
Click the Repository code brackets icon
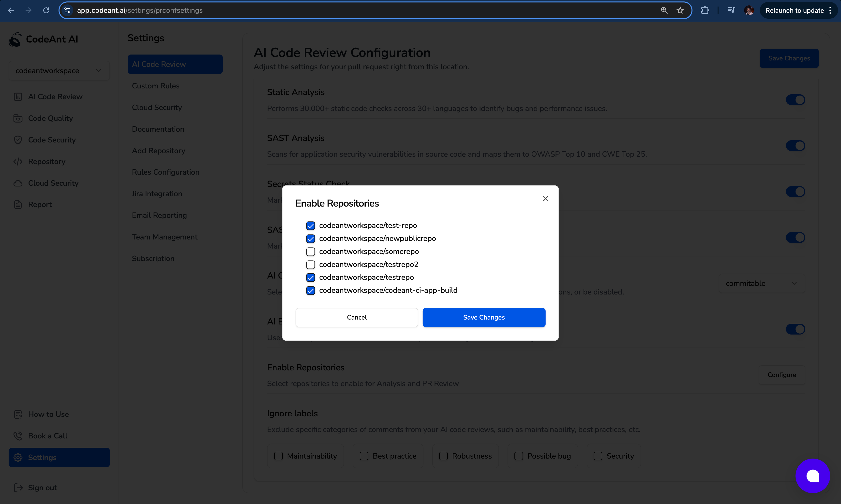(x=18, y=162)
